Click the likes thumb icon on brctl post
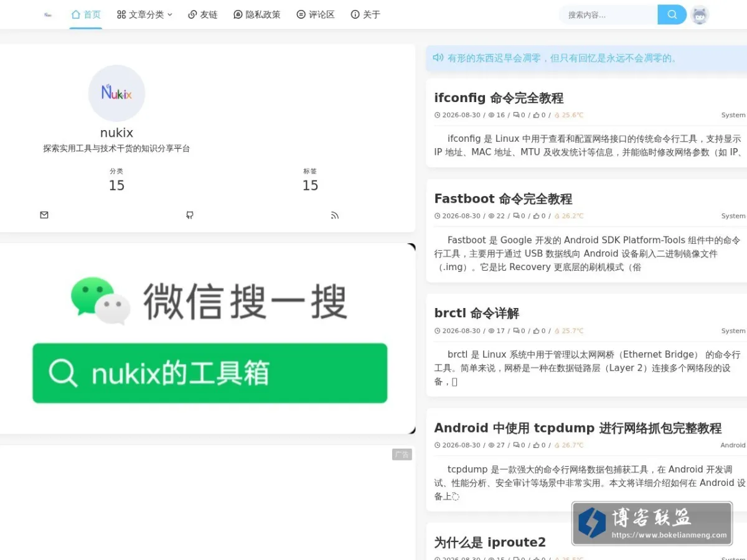This screenshot has height=560, width=747. [536, 331]
